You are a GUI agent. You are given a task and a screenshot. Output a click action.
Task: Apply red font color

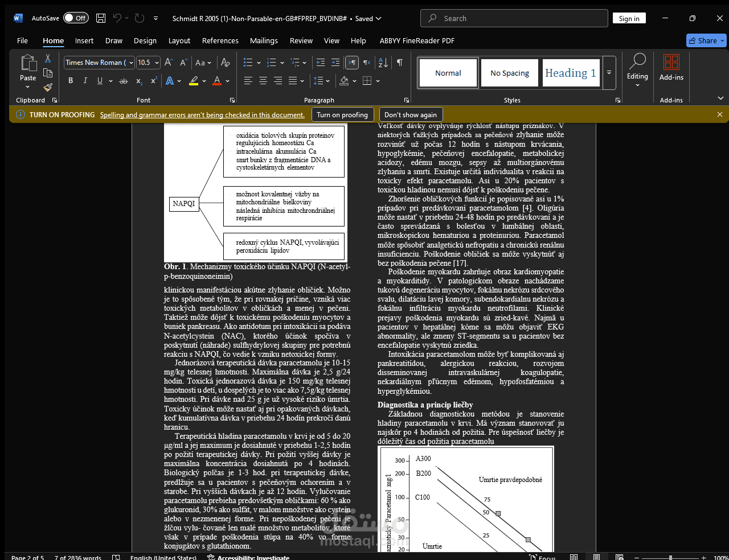click(217, 81)
